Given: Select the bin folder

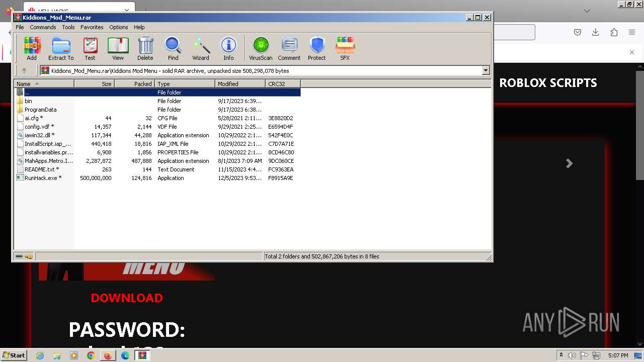Looking at the screenshot, I should coord(157,101).
